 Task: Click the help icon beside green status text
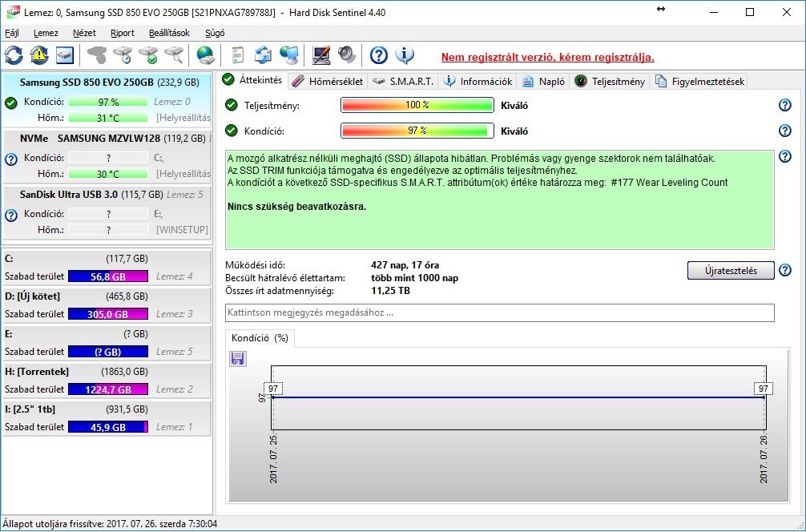[785, 156]
